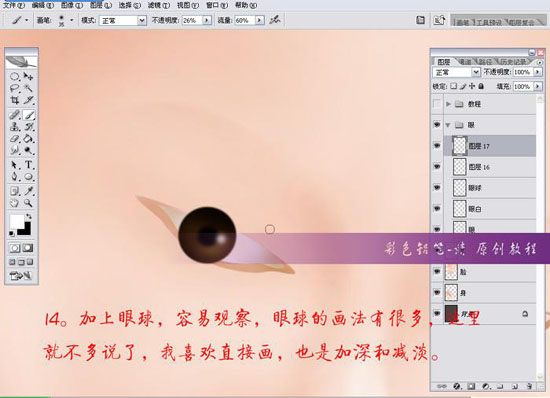Open the flow 60% slider arrow
This screenshot has height=398, width=550.
(x=260, y=20)
